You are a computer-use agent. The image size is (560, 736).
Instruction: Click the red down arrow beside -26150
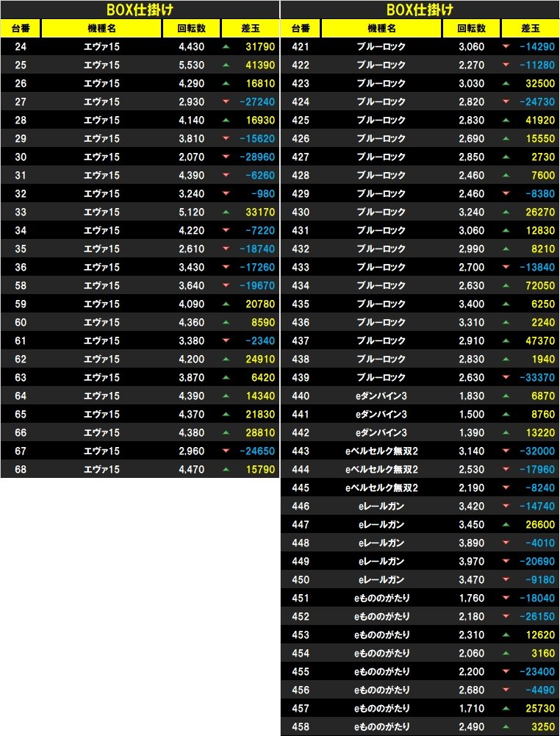[506, 617]
